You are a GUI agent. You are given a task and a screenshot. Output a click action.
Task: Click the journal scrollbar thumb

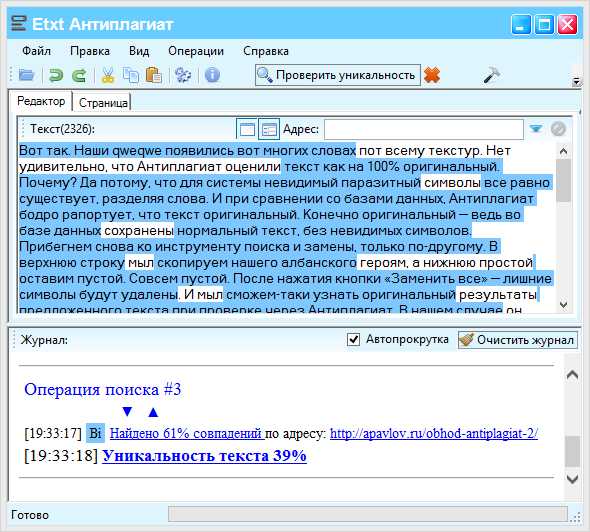point(572,451)
